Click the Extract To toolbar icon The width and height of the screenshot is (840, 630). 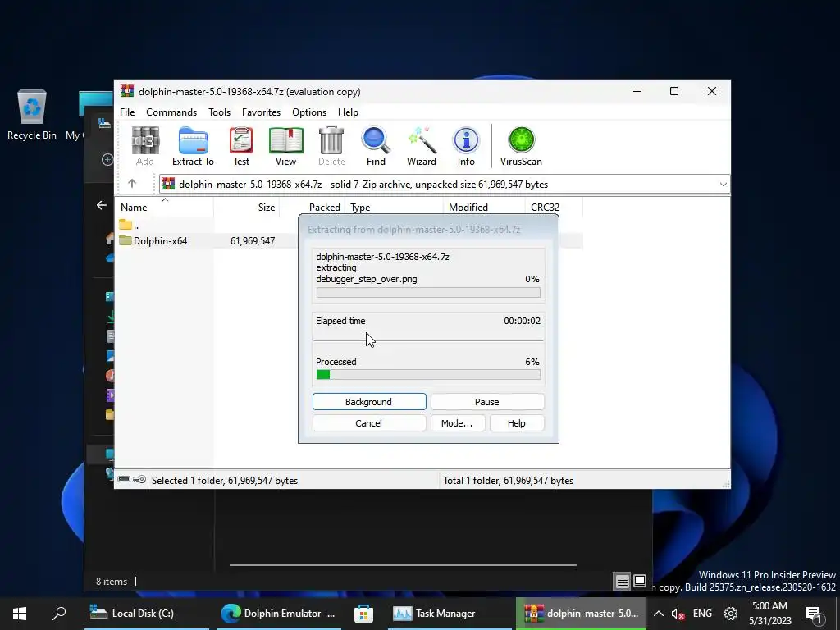pyautogui.click(x=193, y=146)
